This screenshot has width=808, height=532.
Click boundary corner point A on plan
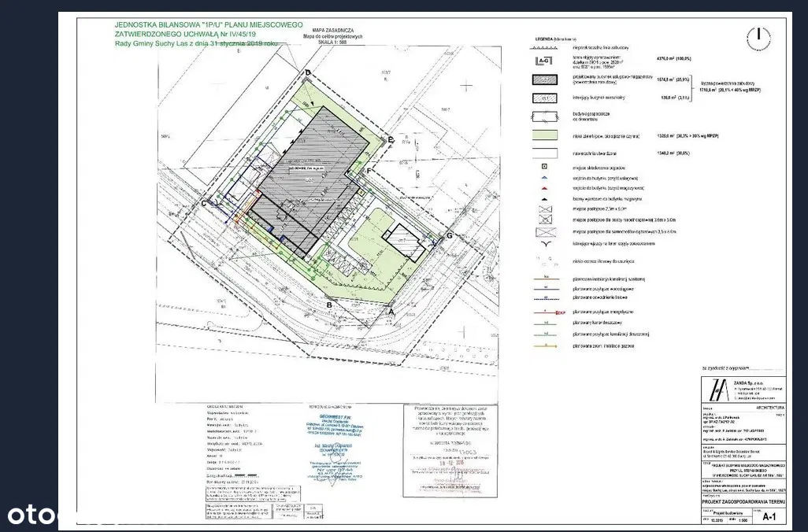click(391, 311)
